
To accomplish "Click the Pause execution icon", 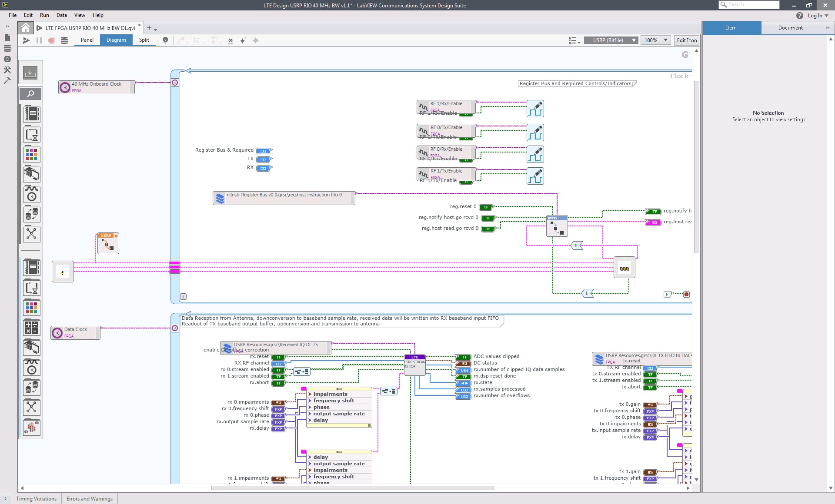I will [39, 40].
